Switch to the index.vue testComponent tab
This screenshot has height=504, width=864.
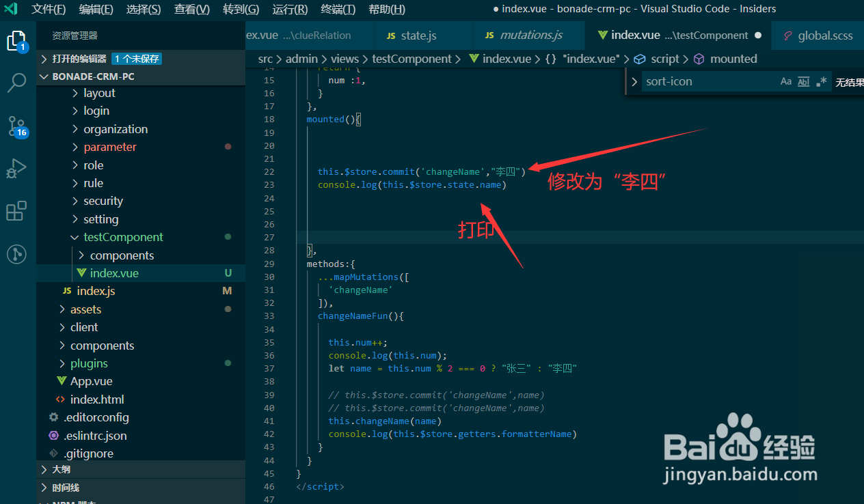(678, 36)
